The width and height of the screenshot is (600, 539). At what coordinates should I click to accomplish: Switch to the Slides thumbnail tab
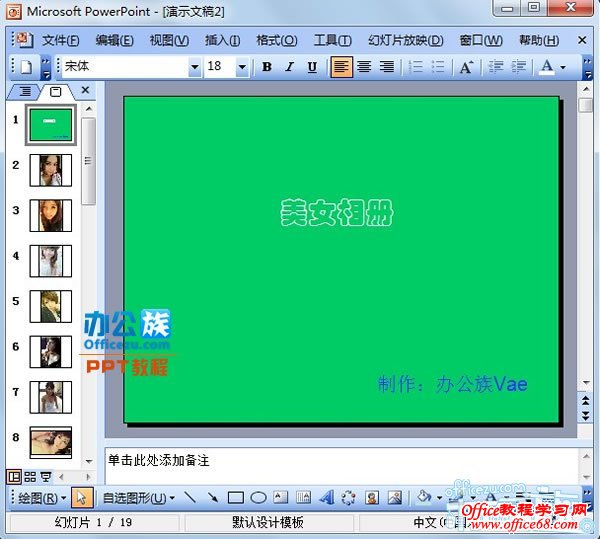click(56, 91)
